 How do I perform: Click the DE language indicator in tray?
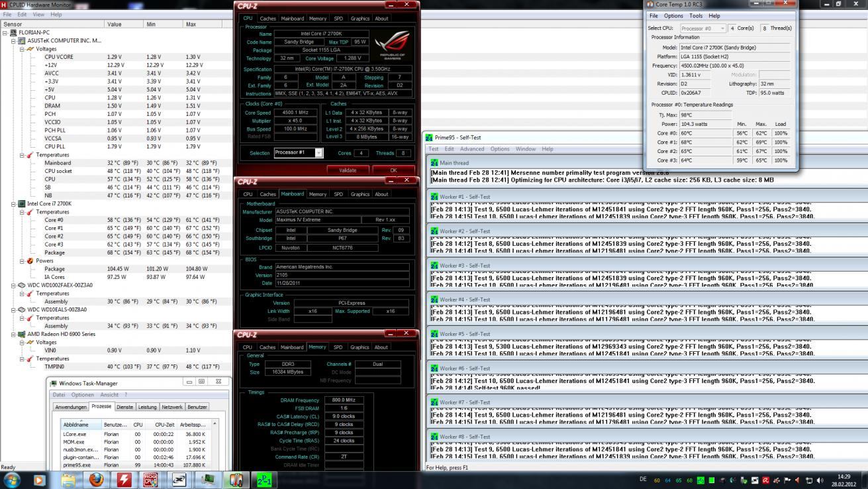click(643, 480)
